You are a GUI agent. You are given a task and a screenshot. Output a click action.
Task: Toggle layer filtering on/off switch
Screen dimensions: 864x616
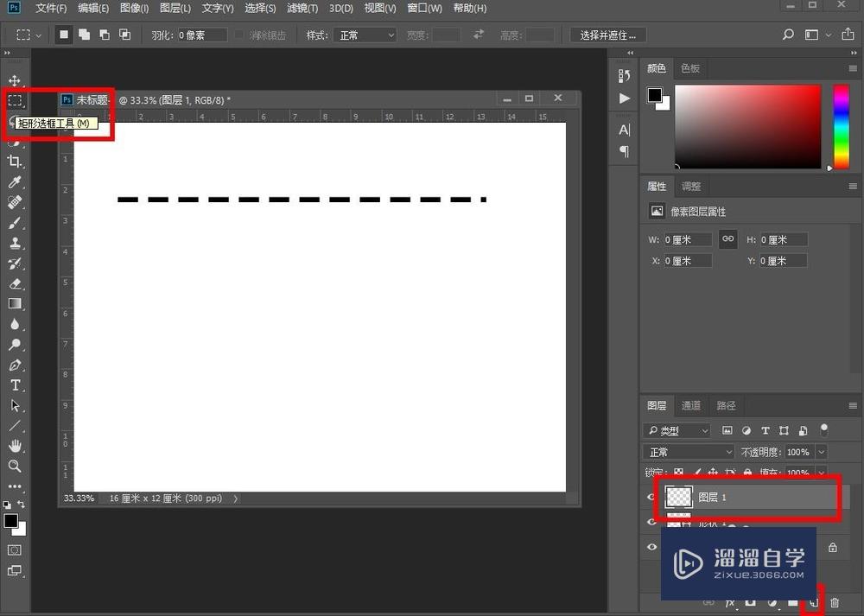point(824,429)
